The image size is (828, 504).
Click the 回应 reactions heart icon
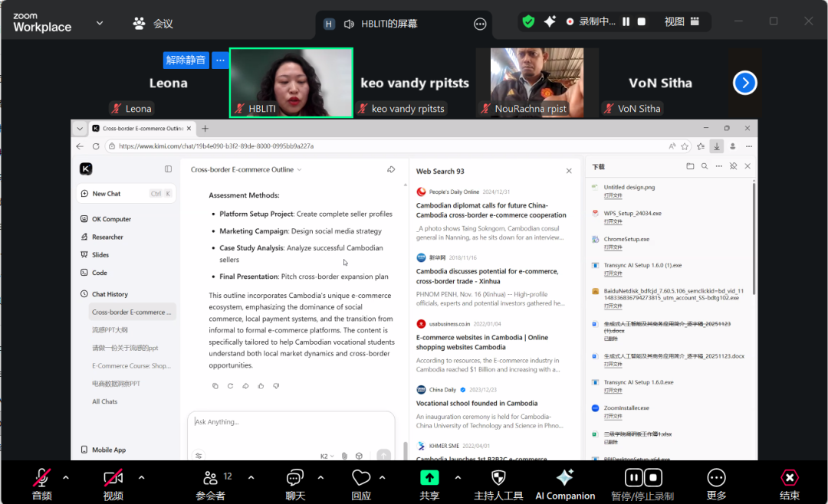tap(361, 478)
